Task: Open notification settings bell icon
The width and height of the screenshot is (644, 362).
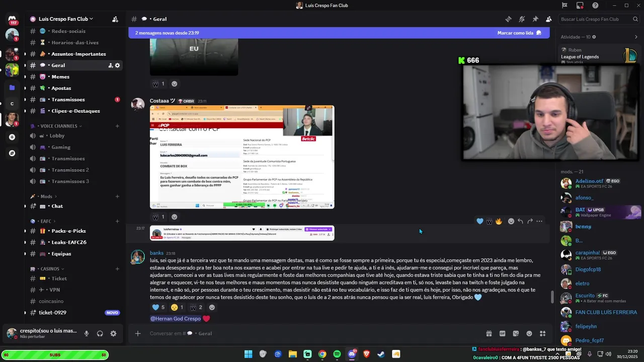Action: pyautogui.click(x=522, y=19)
